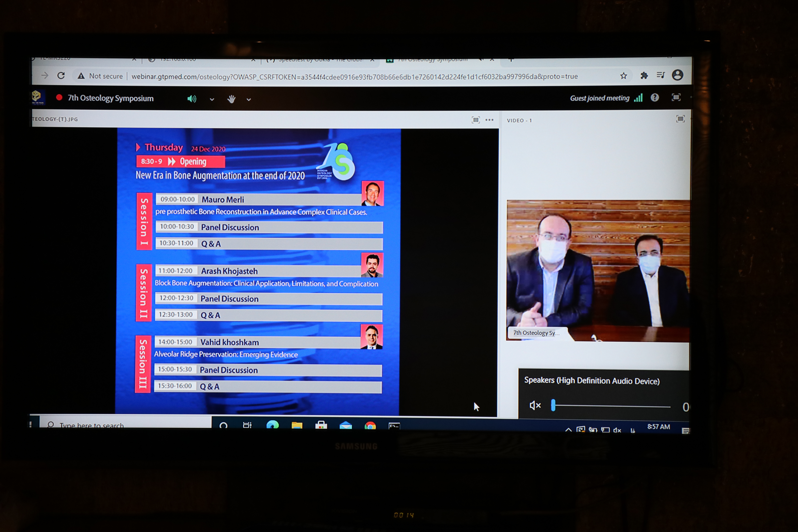Click the speaker audio icon in the meeting bar
This screenshot has width=798, height=532.
tap(192, 99)
